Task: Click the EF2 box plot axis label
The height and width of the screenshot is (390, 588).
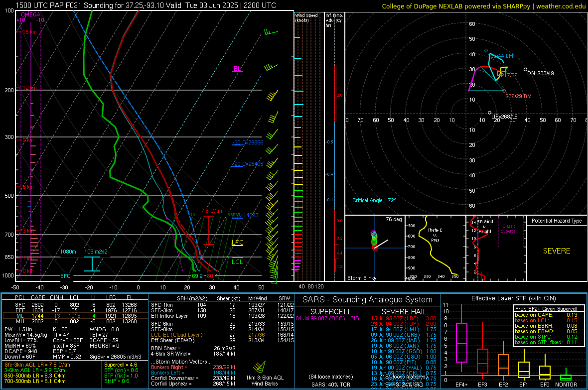Action: 503,385
